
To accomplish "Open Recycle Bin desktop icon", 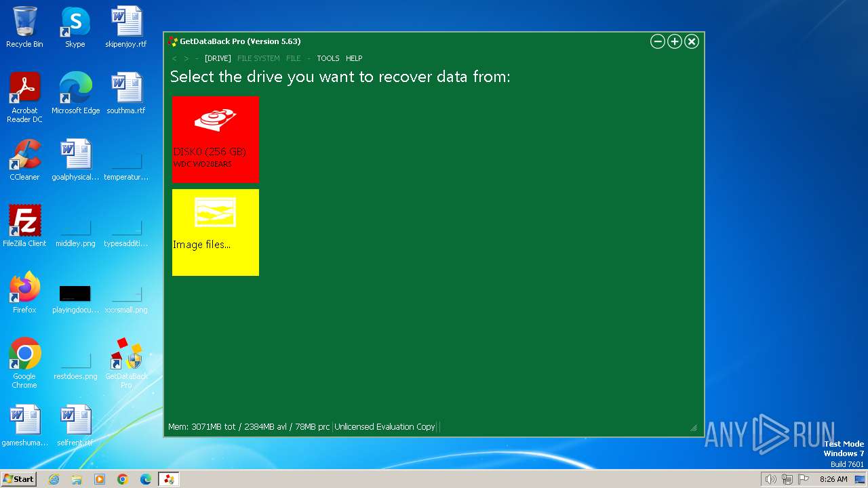I will point(24,27).
